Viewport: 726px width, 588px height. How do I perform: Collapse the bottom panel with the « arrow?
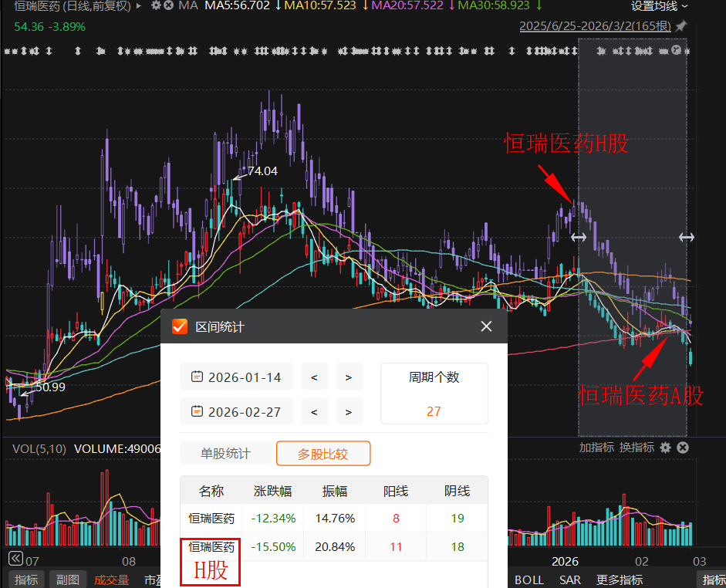15,557
